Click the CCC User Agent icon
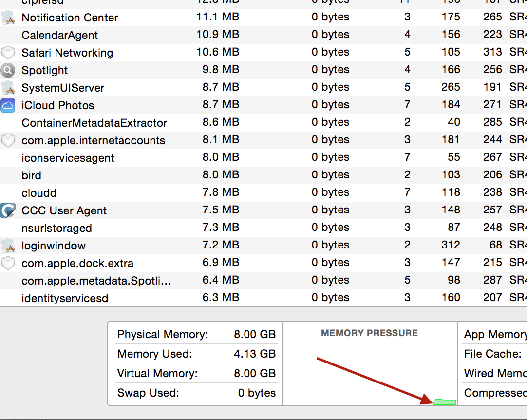This screenshot has width=527, height=420. (8, 210)
